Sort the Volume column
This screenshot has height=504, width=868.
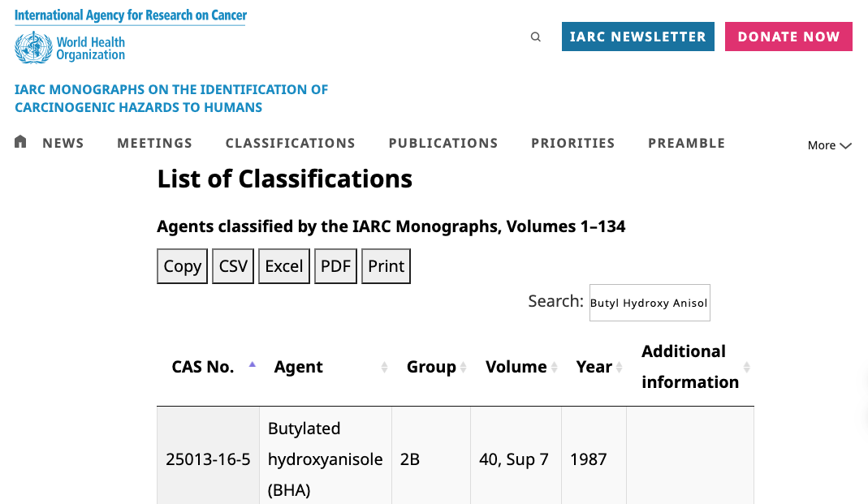(554, 368)
